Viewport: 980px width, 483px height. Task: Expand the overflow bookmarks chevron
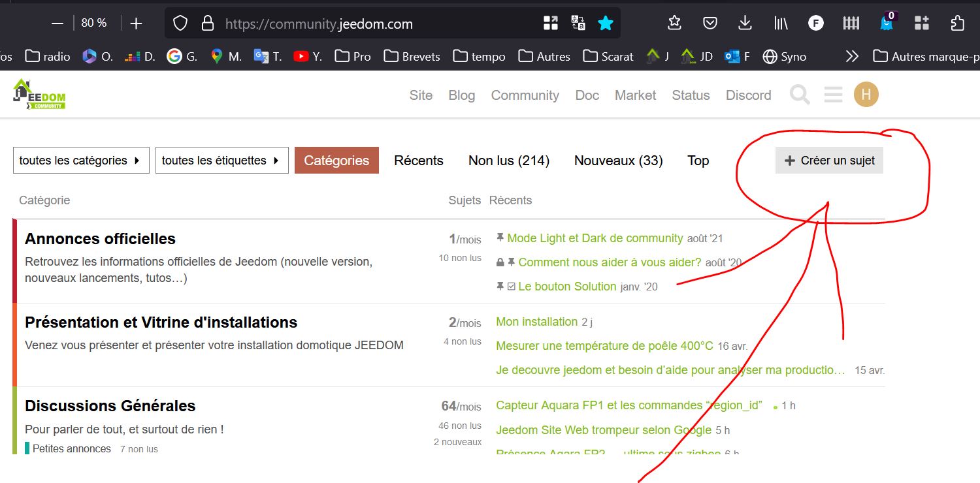click(x=852, y=56)
